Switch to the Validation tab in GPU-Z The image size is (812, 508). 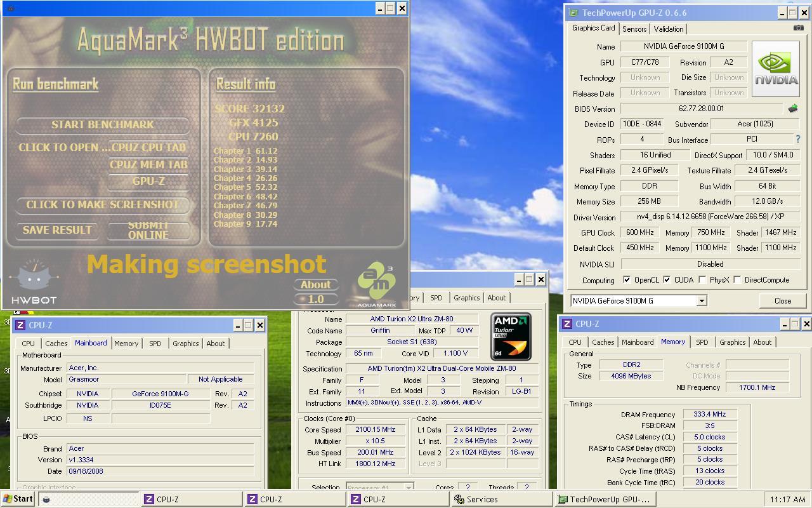(669, 29)
